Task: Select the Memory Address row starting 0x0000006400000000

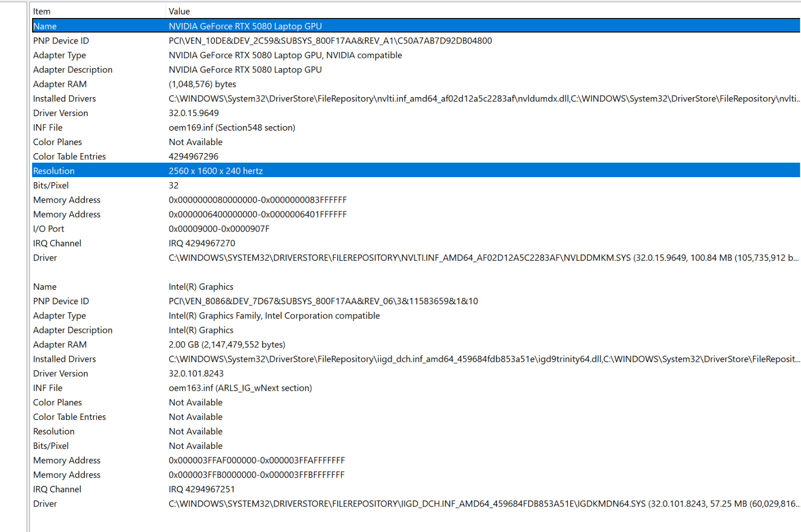Action: (x=416, y=214)
